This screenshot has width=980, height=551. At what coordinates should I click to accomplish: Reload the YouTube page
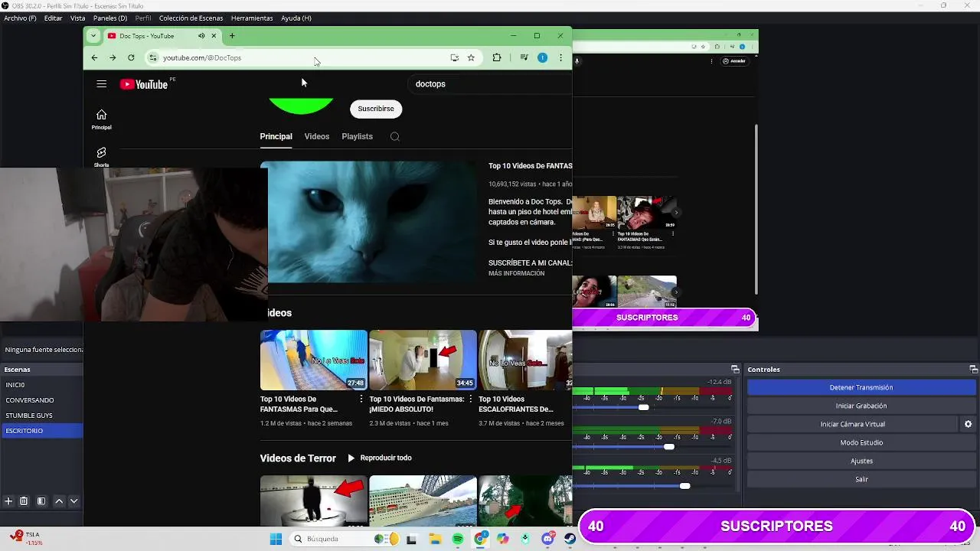pos(131,57)
